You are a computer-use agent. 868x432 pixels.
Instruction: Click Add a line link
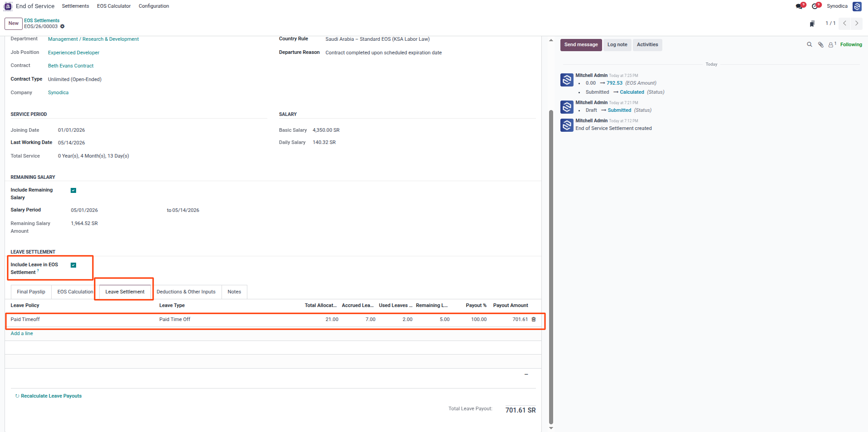[22, 333]
